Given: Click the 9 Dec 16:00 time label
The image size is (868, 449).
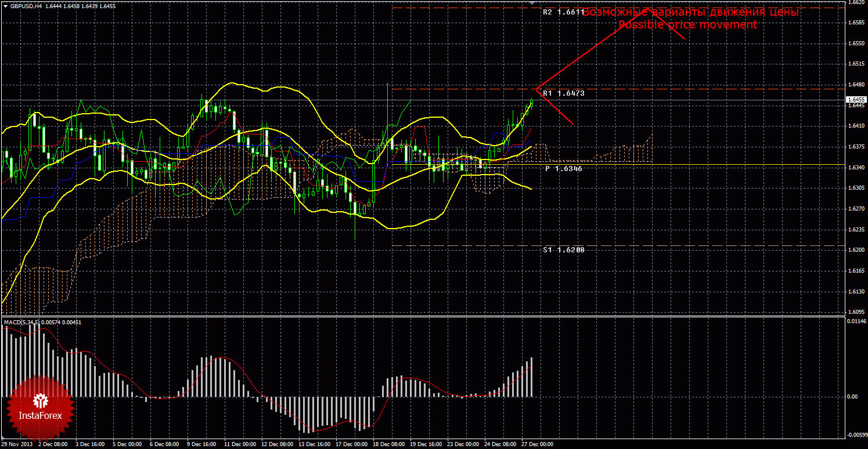Looking at the screenshot, I should pyautogui.click(x=202, y=444).
